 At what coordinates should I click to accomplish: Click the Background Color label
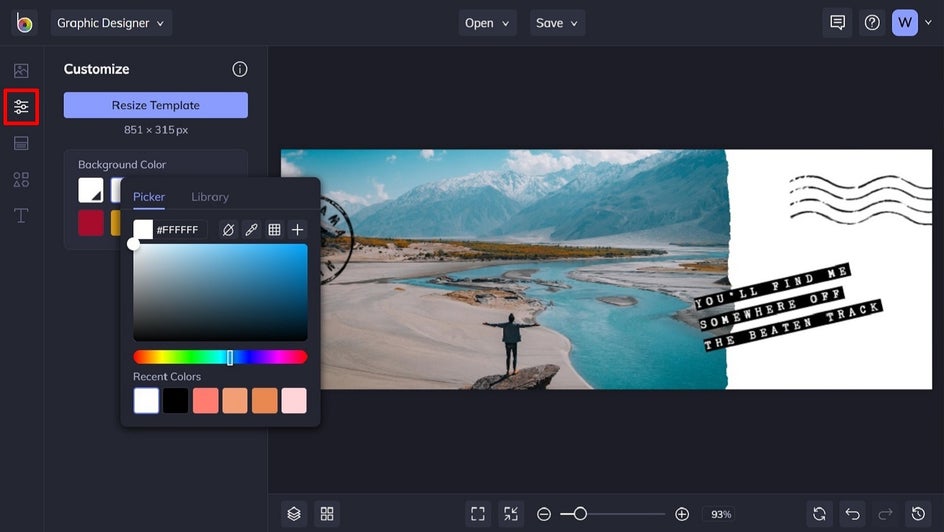click(x=122, y=164)
